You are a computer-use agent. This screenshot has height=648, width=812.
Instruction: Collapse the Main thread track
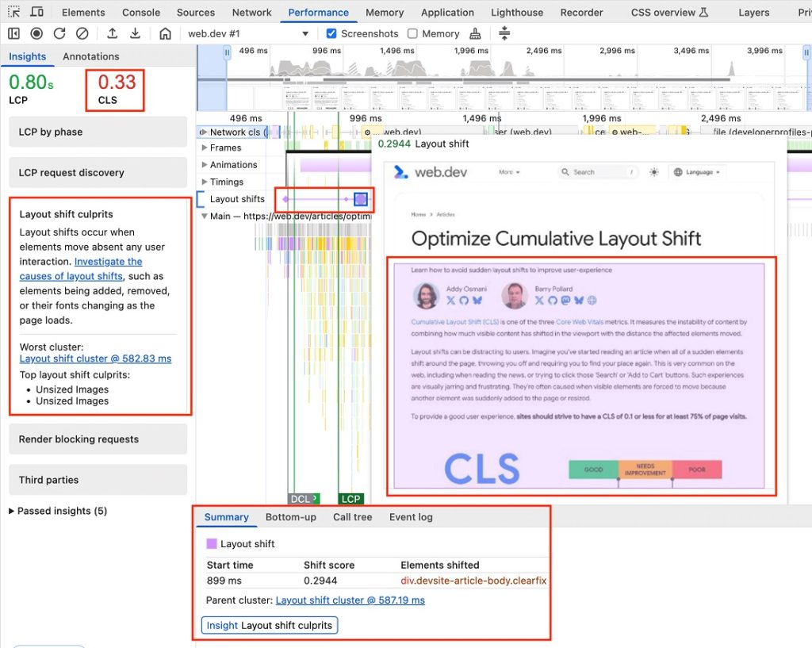(x=205, y=216)
